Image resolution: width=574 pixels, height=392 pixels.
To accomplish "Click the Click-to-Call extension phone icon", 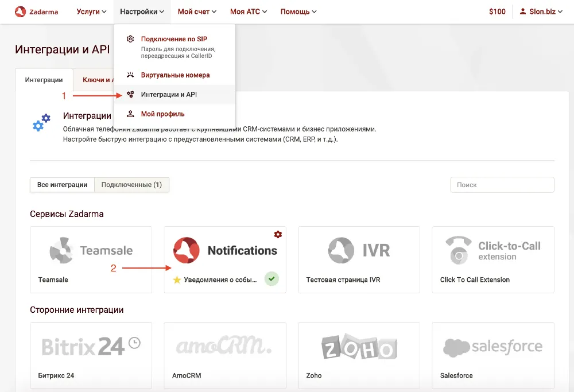I will (459, 250).
